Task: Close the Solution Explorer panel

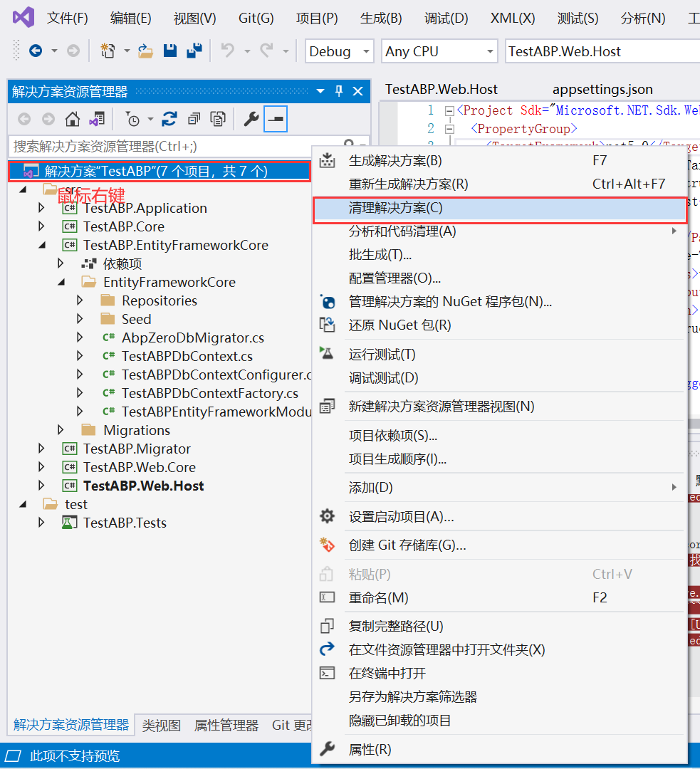Action: point(358,91)
